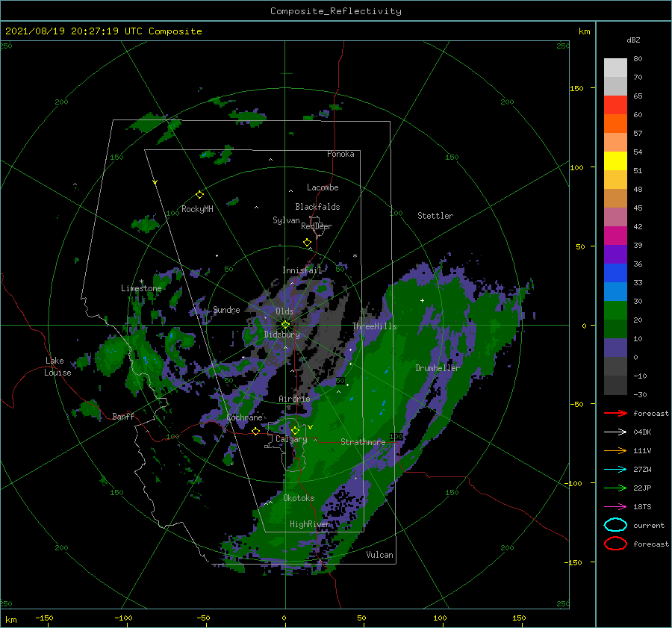The image size is (672, 628).
Task: Click the Drumheller city label
Action: click(x=438, y=368)
